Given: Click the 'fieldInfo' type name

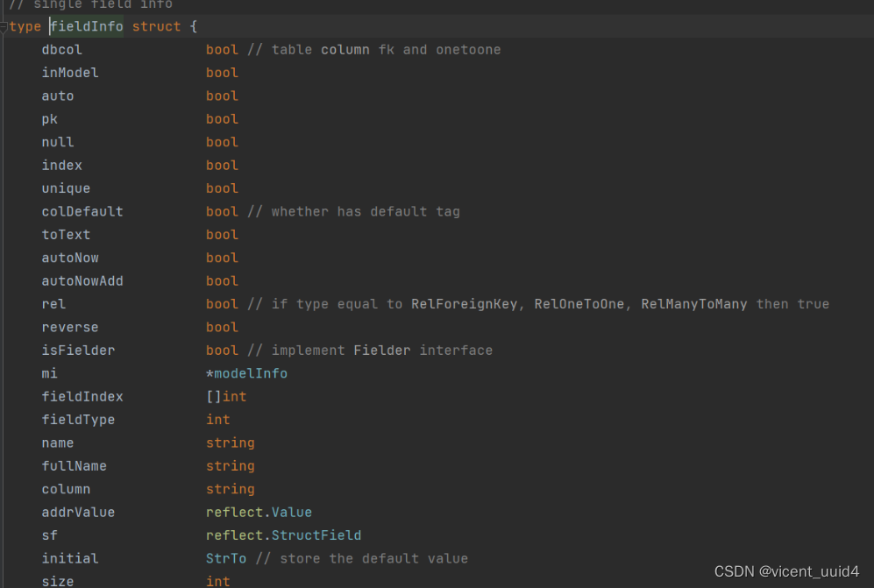Looking at the screenshot, I should [87, 26].
